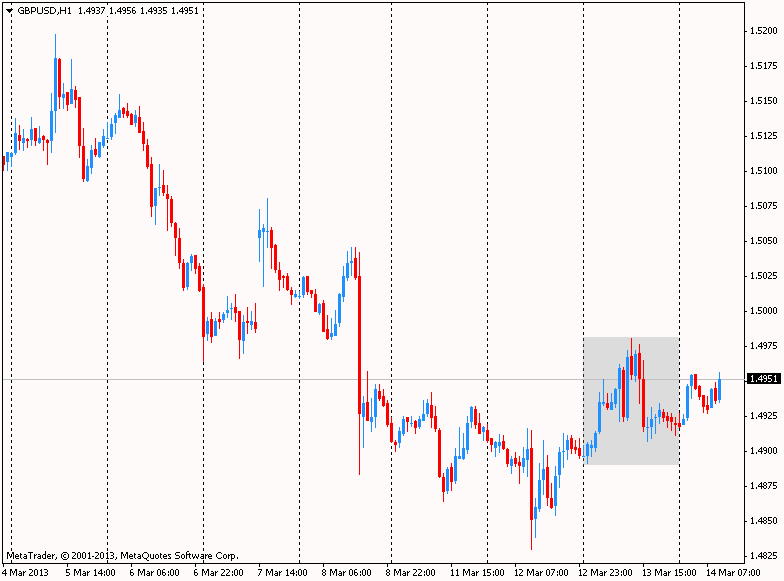
Task: Click the 1.4875 price axis label
Action: pos(764,486)
